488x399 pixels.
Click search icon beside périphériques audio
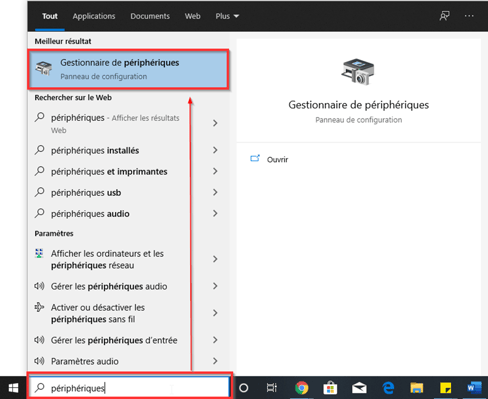(39, 213)
